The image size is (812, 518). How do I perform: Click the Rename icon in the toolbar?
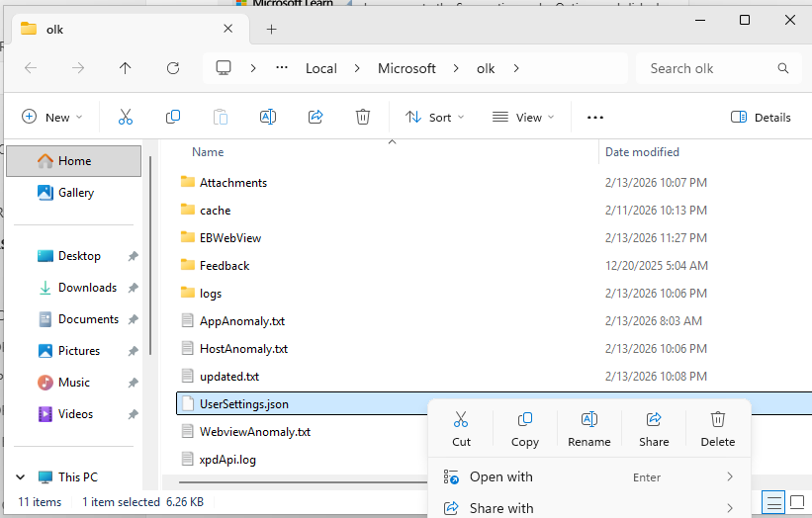[x=268, y=117]
